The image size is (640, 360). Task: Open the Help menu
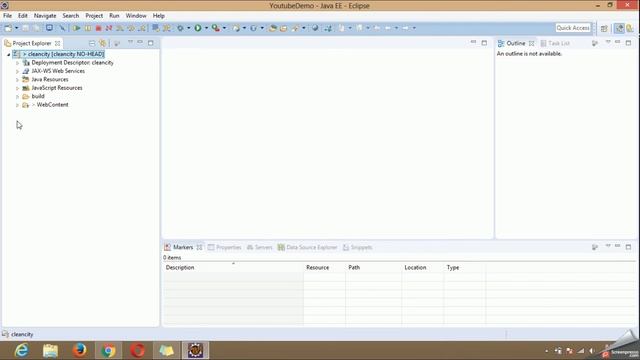click(x=159, y=16)
